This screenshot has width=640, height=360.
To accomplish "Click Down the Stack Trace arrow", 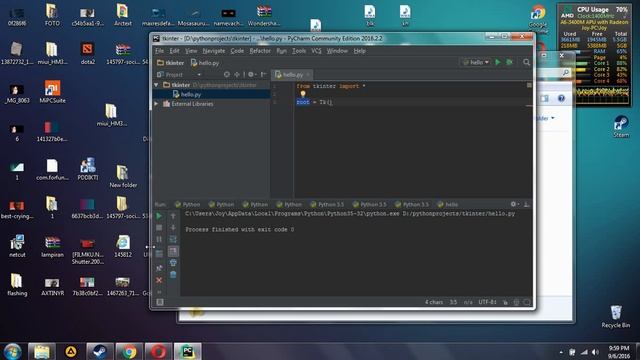I will coord(173,227).
